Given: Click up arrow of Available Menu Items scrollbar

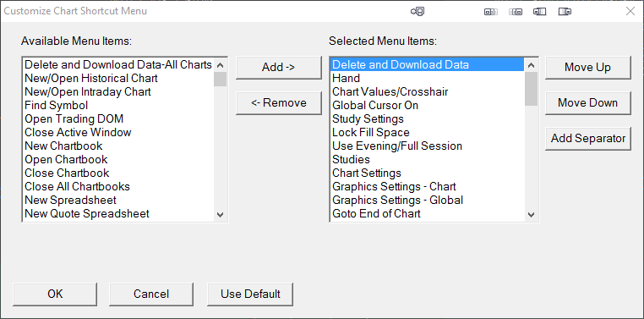Looking at the screenshot, I should [x=220, y=65].
